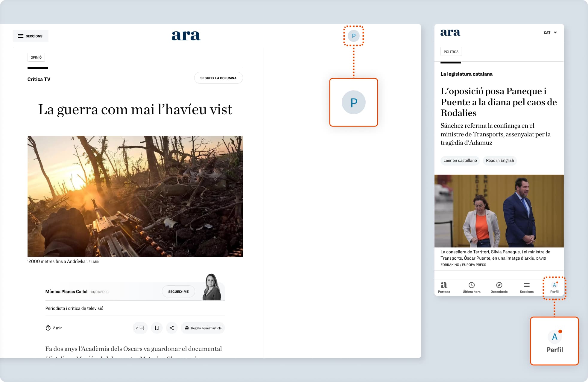Expand the CAT language dropdown
The width and height of the screenshot is (588, 382).
coord(550,33)
